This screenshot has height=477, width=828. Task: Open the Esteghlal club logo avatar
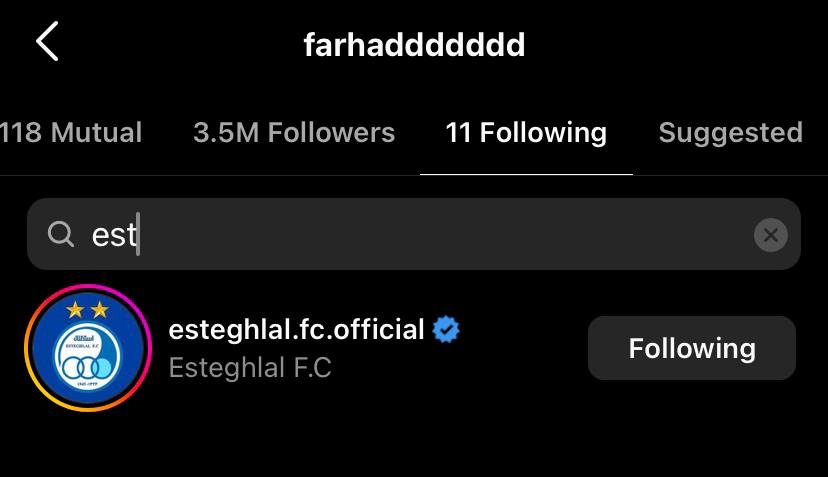click(x=88, y=348)
